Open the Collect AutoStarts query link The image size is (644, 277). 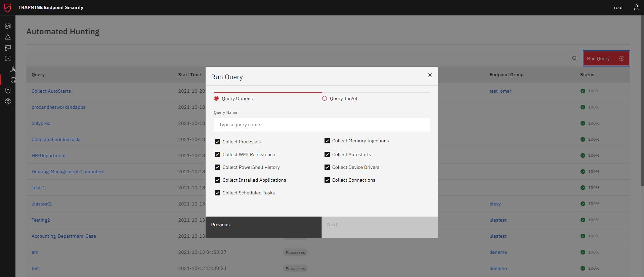(51, 91)
